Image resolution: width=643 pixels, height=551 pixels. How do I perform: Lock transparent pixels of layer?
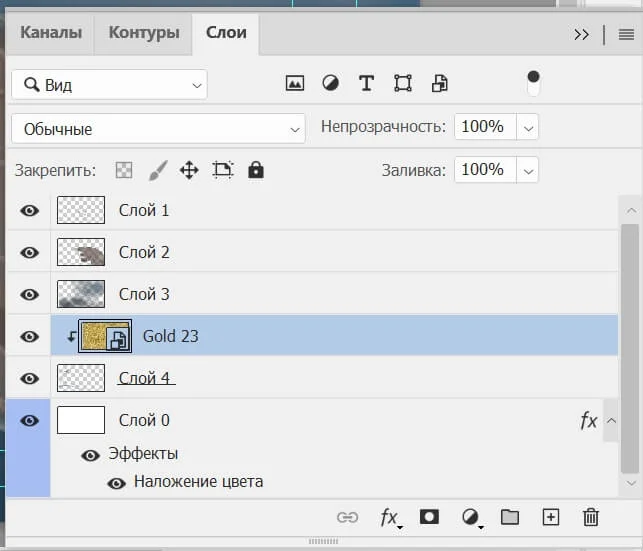pyautogui.click(x=124, y=170)
